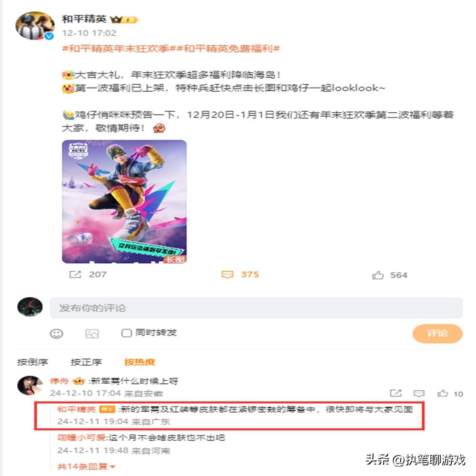Screen dimensions: 476x476
Task: Click the orange 评论 submit button
Action: click(437, 334)
